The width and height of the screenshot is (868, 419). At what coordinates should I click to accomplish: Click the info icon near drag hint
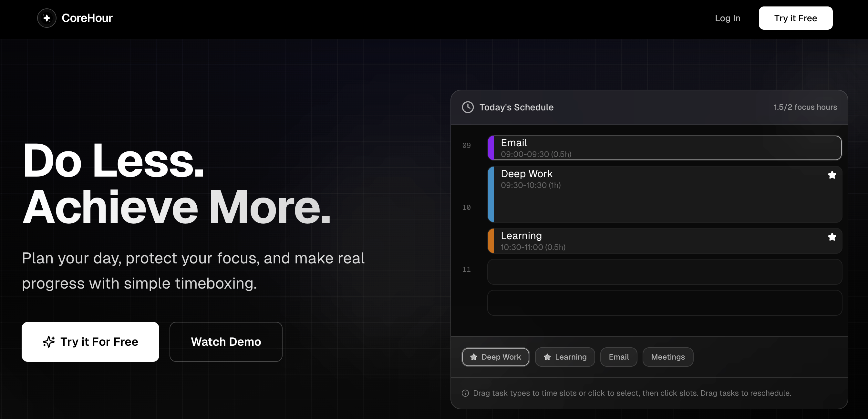(x=465, y=393)
